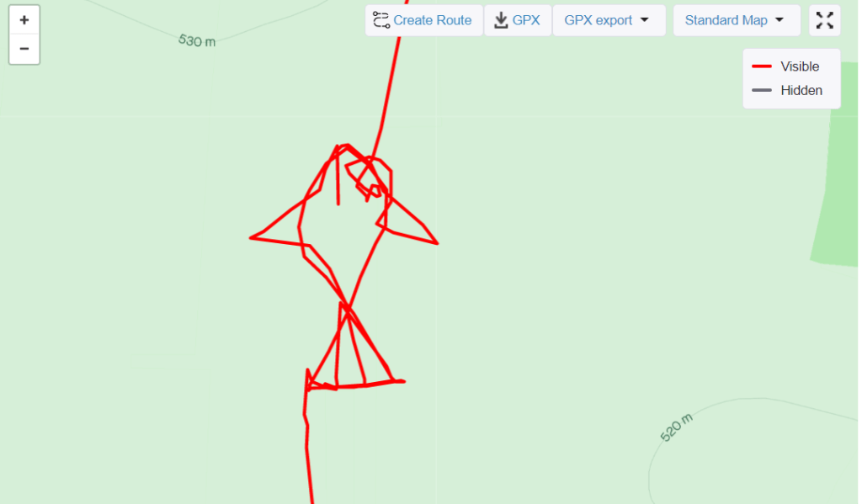
Task: Click the 530 m contour label
Action: 197,40
